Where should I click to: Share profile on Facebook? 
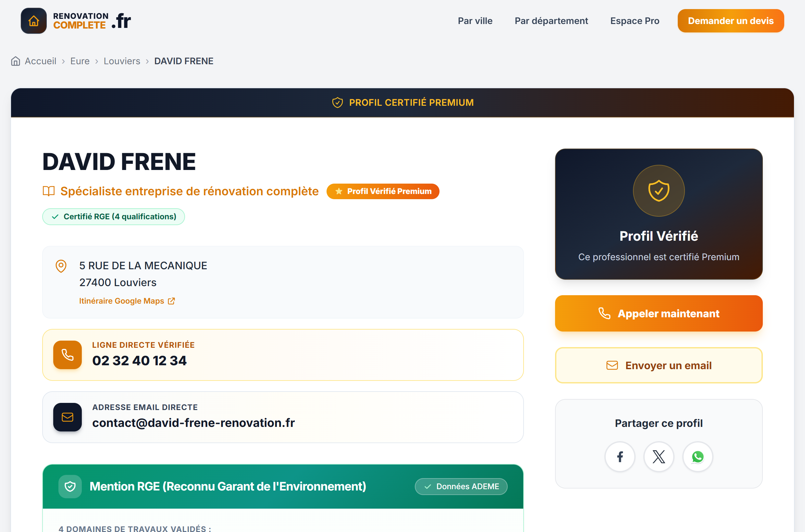[x=620, y=457]
